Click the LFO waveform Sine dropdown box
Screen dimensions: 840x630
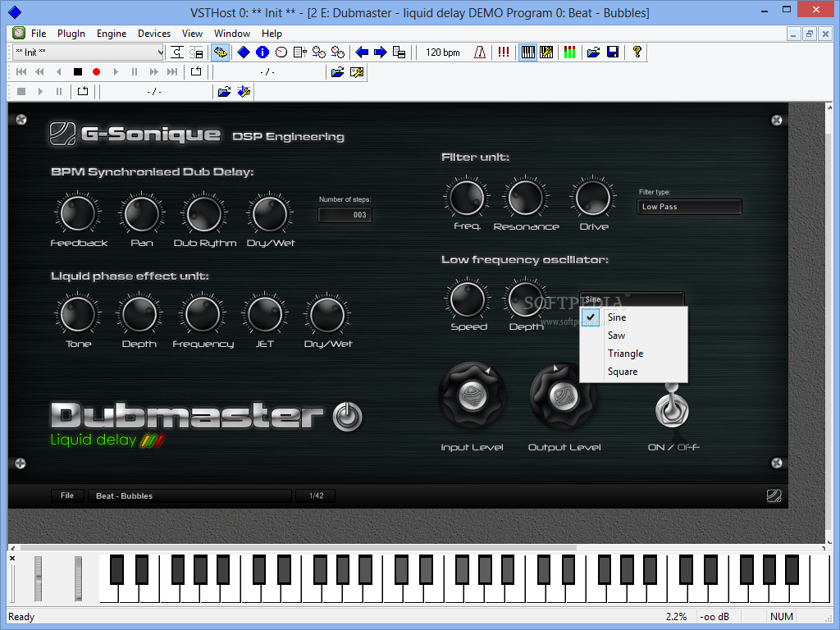(632, 299)
